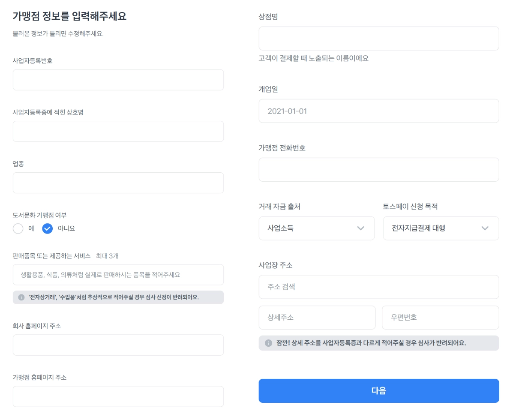Viewport: 513px width, 420px height.
Task: Select the checked '아니요' radio option
Action: click(48, 228)
